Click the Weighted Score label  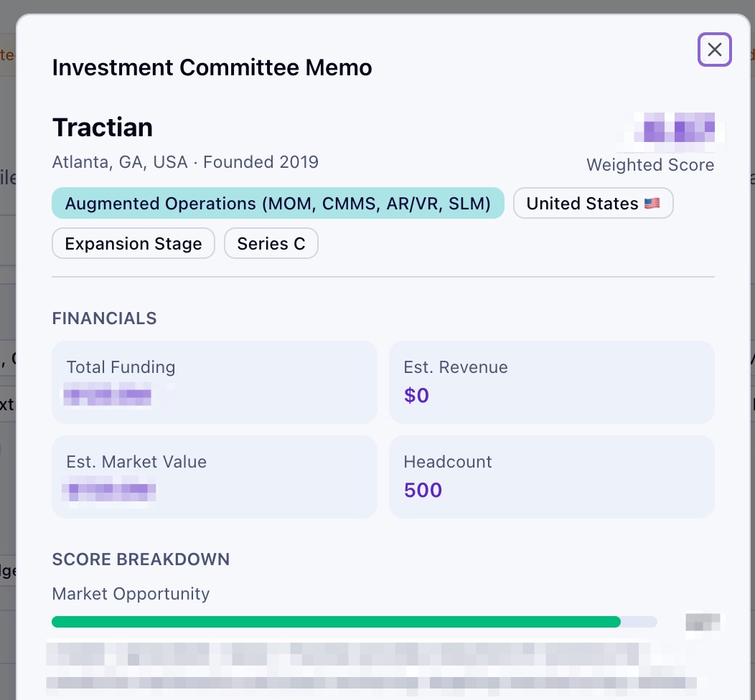click(x=650, y=165)
